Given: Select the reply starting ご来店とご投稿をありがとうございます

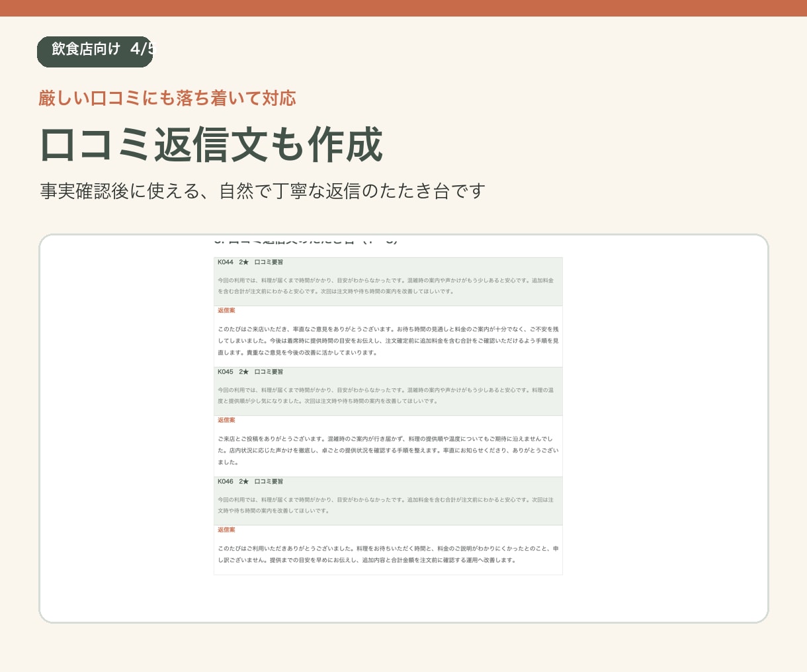Looking at the screenshot, I should point(388,450).
